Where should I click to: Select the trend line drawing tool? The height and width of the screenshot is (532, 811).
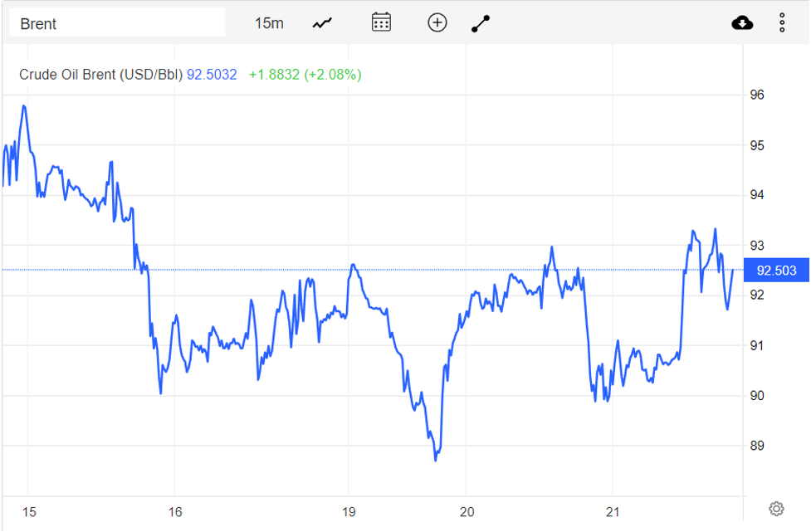tap(481, 23)
